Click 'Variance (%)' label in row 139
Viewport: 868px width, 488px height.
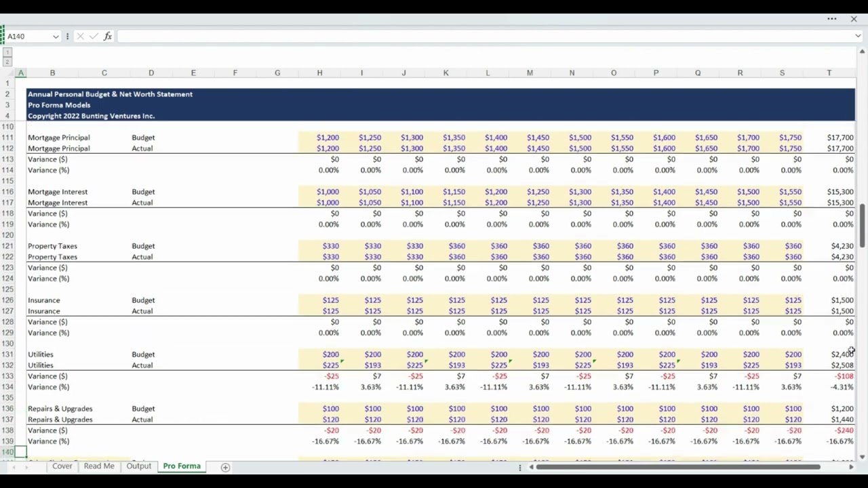point(48,441)
